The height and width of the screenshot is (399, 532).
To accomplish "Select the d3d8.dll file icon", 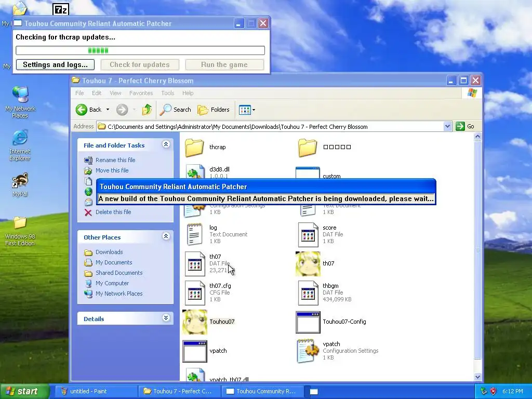I will click(x=195, y=172).
